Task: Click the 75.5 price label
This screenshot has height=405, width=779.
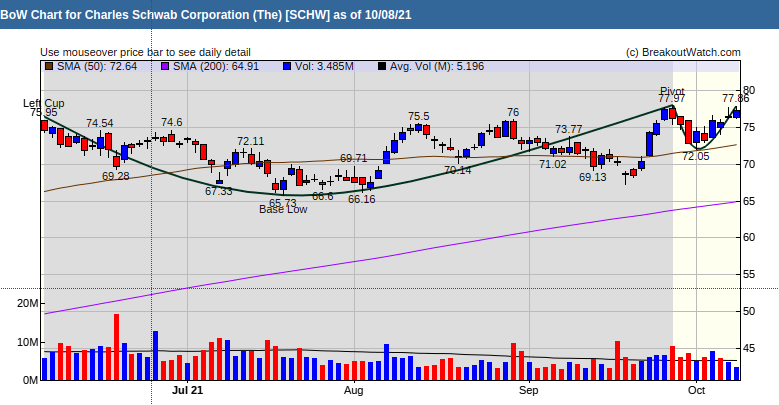Action: click(x=419, y=116)
